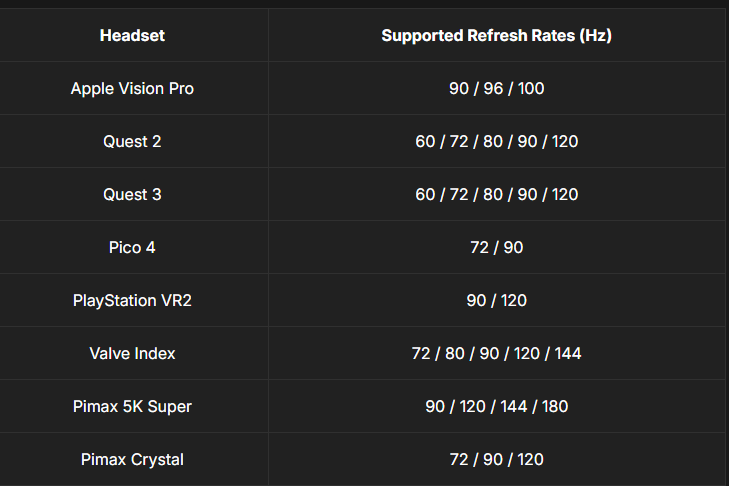This screenshot has height=486, width=729.
Task: Click the 72 value in Valve Index row
Action: coord(421,354)
